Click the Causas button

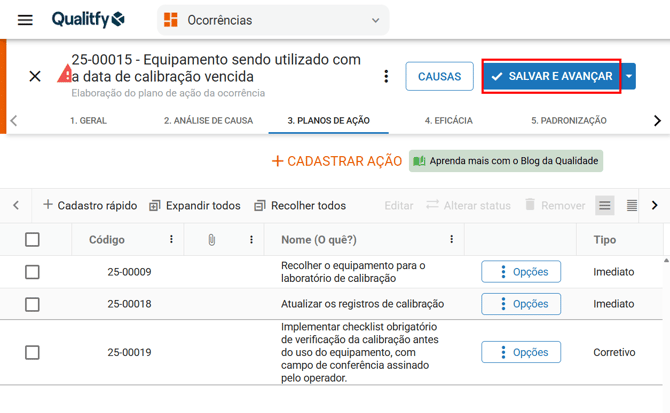click(x=439, y=76)
